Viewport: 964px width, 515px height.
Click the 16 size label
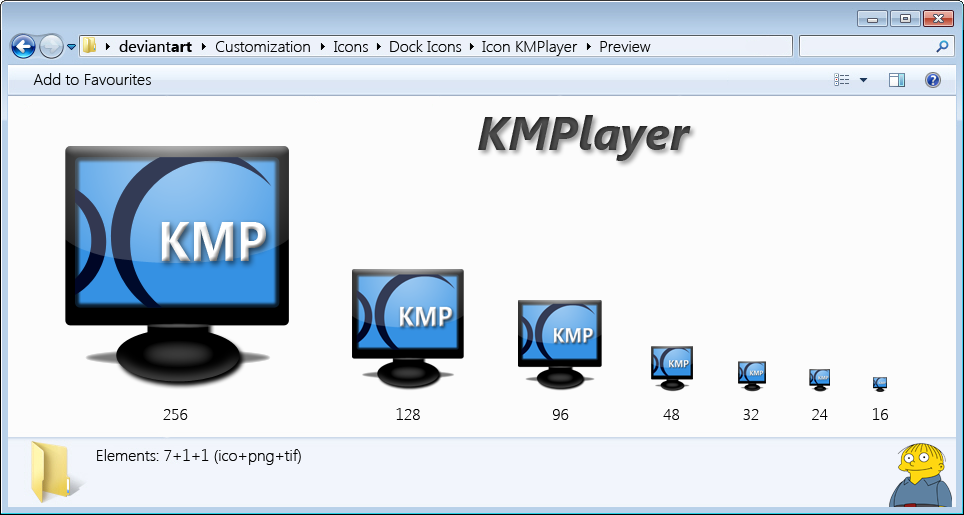pos(880,415)
